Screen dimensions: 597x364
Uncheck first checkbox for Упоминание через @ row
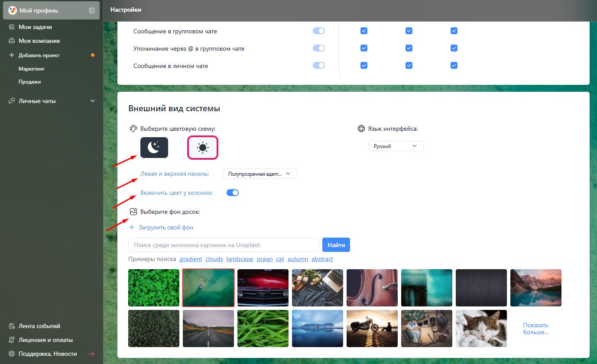[x=364, y=48]
